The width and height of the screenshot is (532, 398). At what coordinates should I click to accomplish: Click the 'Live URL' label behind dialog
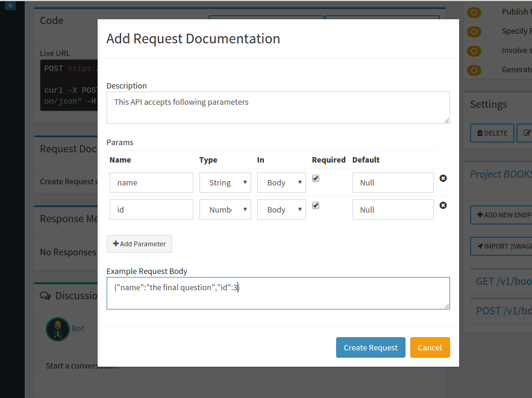55,53
